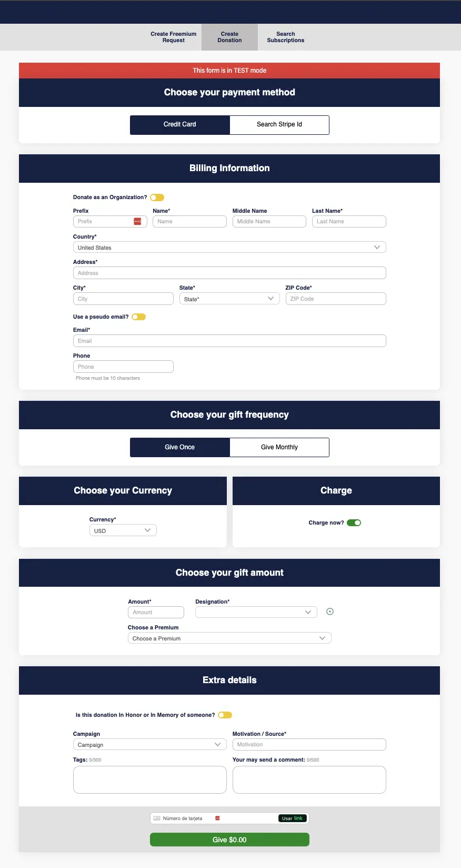Open the Designation dropdown

click(x=256, y=612)
